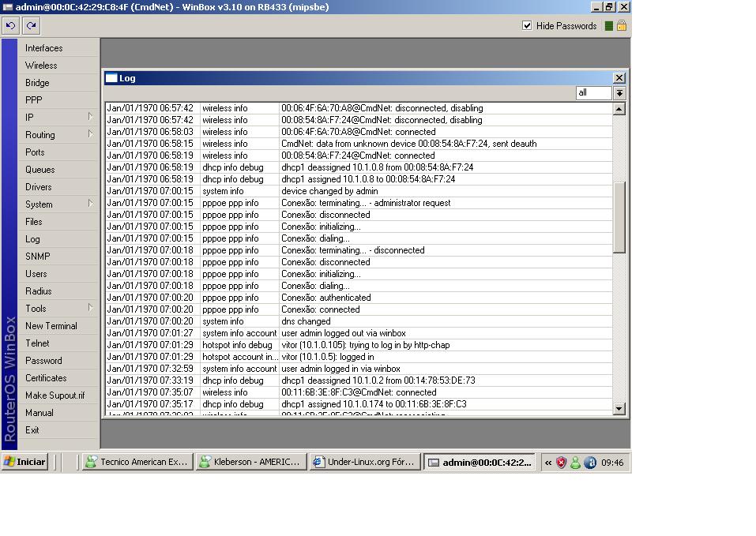Open the Wireless menu

[x=58, y=66]
